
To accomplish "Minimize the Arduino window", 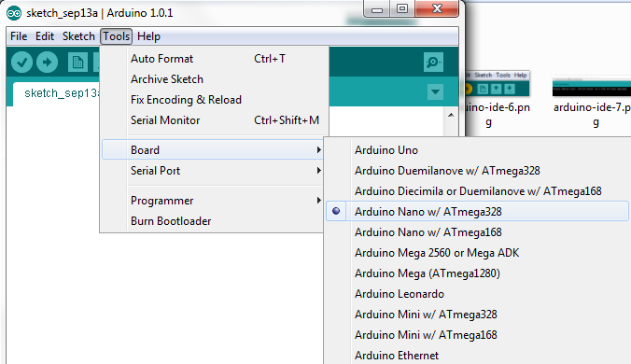I will (377, 8).
